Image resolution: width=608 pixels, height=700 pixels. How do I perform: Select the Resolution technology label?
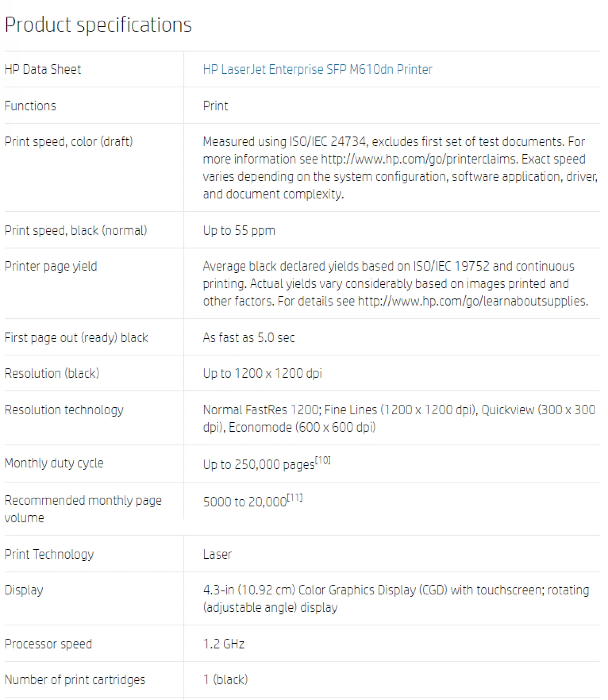pyautogui.click(x=64, y=410)
